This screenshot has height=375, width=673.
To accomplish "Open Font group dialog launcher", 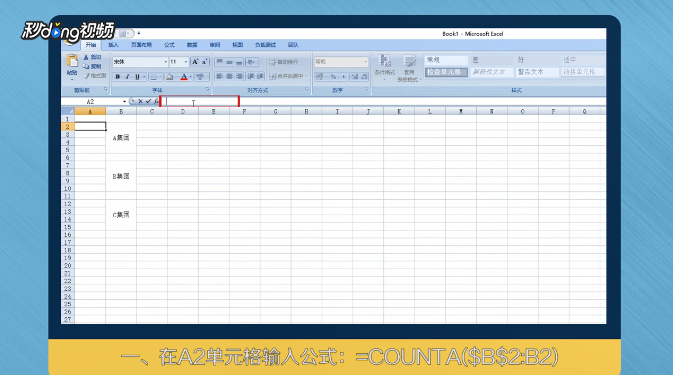I will point(207,90).
